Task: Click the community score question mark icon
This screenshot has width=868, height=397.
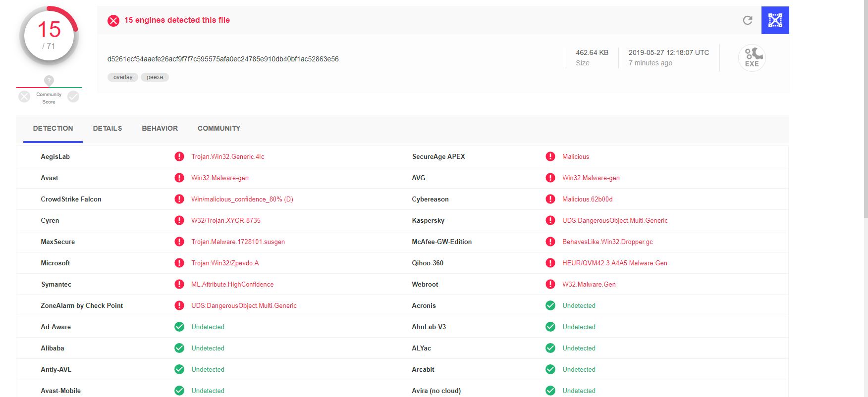Action: pyautogui.click(x=49, y=80)
